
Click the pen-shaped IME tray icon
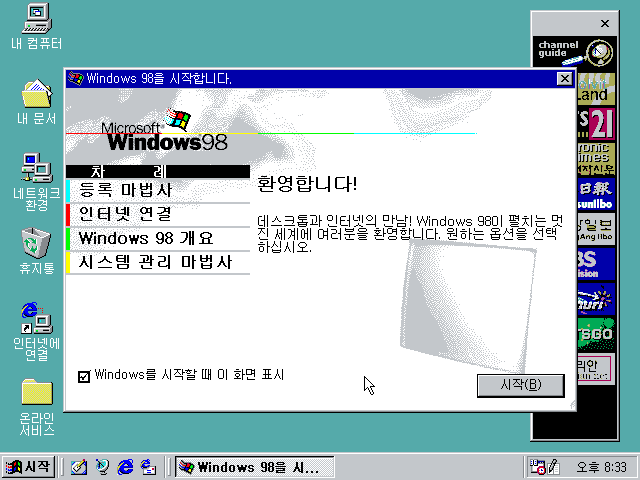click(x=553, y=467)
